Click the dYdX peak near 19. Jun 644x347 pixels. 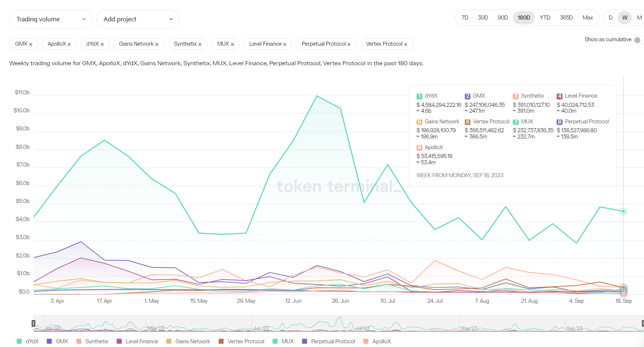coord(317,96)
